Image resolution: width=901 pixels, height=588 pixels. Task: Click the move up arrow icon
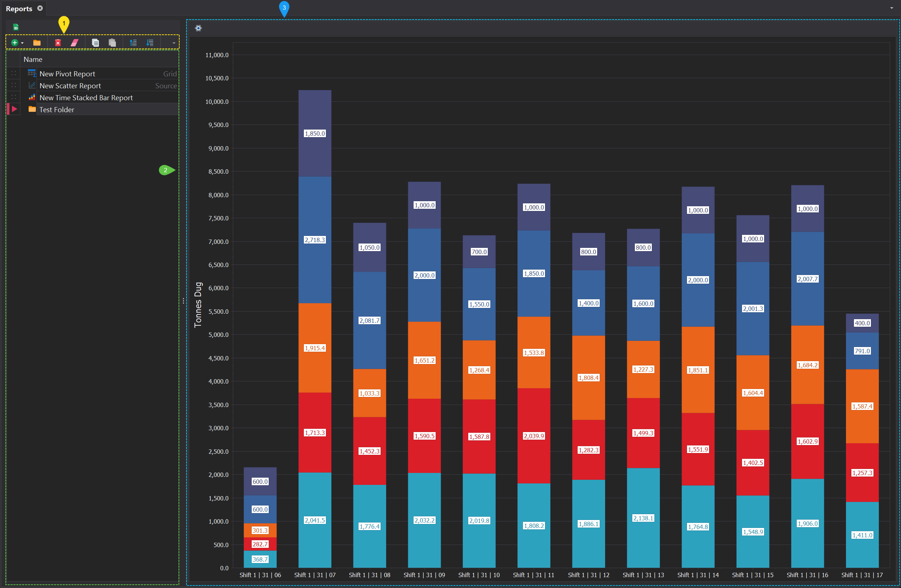(133, 43)
